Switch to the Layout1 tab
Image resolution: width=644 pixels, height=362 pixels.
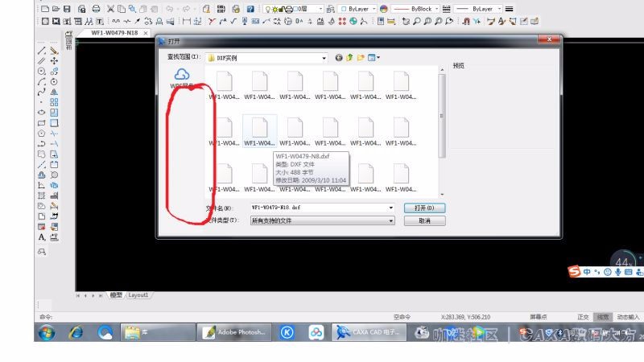point(138,295)
